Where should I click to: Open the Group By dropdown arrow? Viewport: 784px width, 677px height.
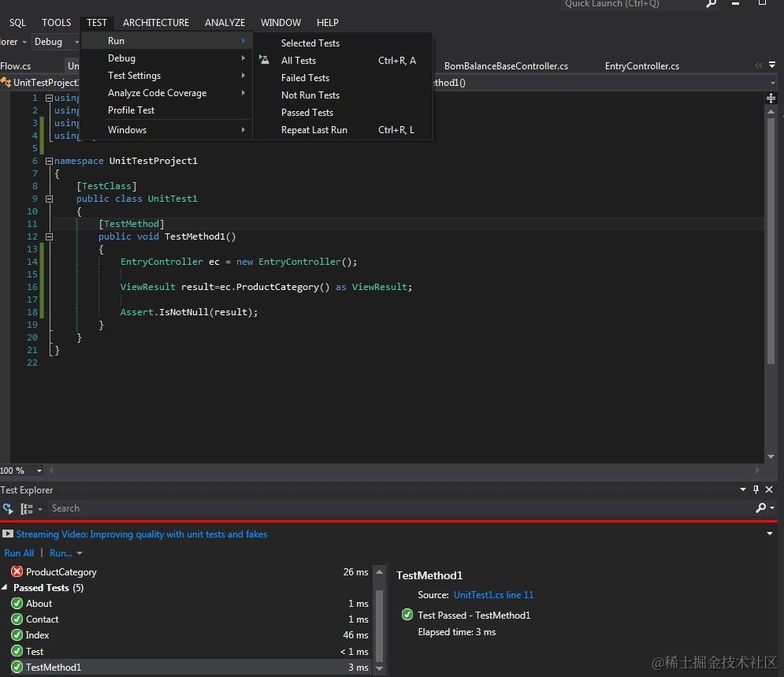pyautogui.click(x=40, y=509)
